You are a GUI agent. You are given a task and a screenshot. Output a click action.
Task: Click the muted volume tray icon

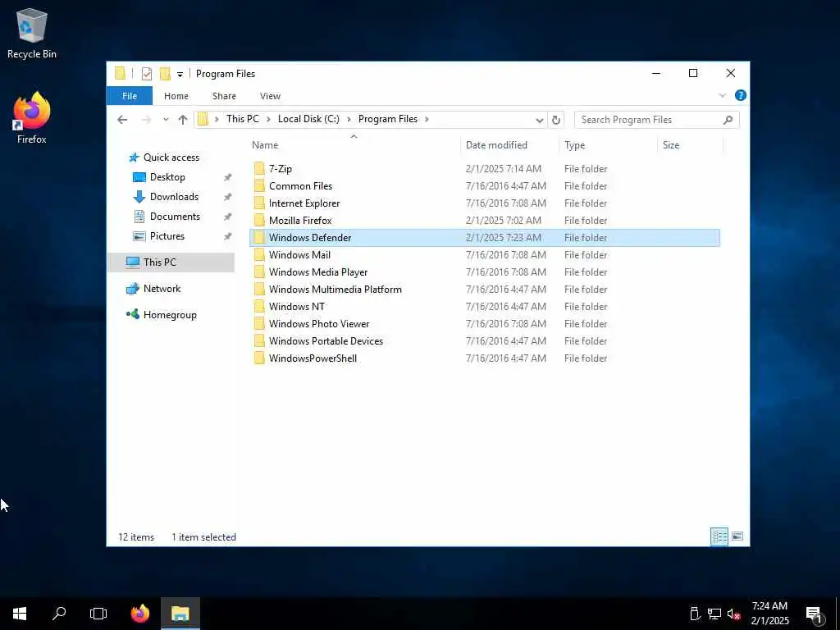pos(733,614)
